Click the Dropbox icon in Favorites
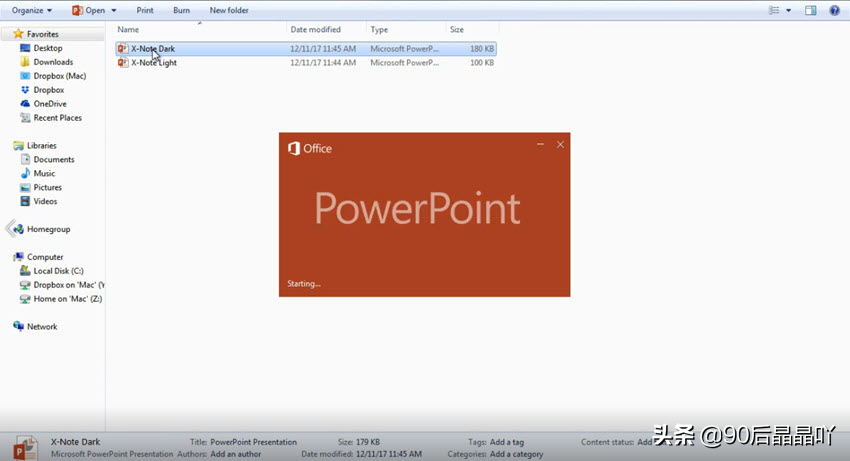 tap(25, 90)
